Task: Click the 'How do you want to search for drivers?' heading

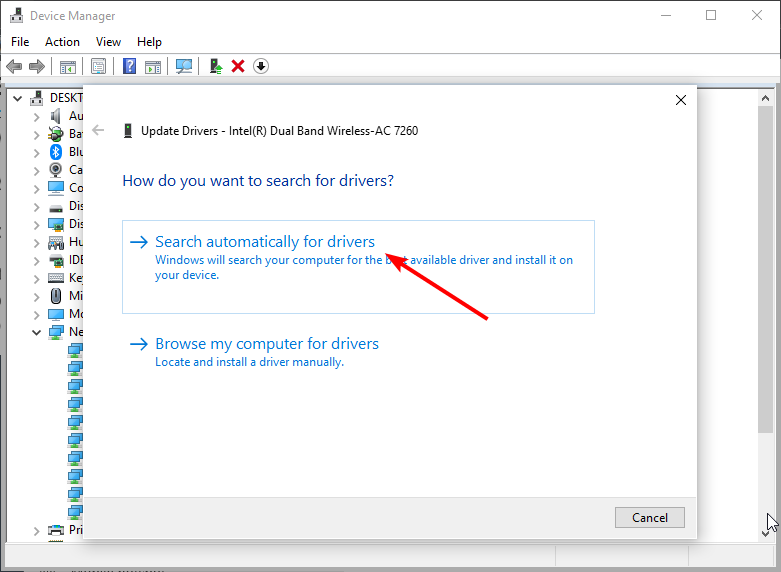Action: coord(258,180)
